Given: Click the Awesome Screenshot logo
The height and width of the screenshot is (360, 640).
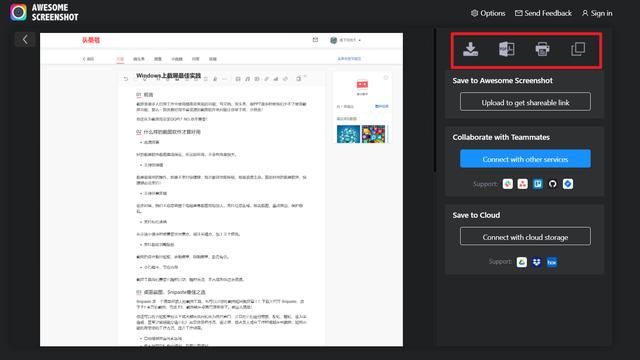Looking at the screenshot, I should coord(44,12).
